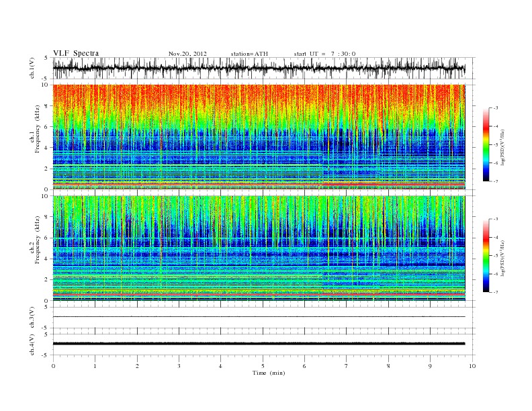Click the ch.4 thick voltage trace

coord(259,344)
